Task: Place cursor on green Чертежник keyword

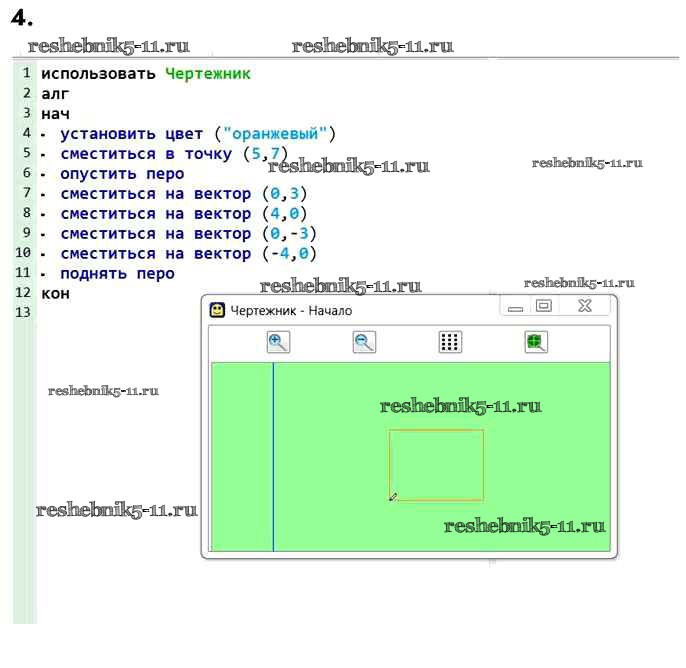Action: [x=207, y=74]
